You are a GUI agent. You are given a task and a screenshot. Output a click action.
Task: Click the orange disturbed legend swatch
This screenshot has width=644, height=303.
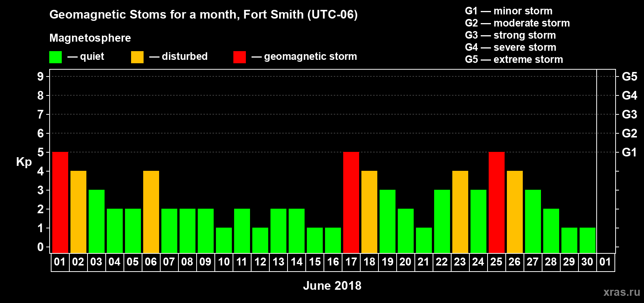[137, 57]
